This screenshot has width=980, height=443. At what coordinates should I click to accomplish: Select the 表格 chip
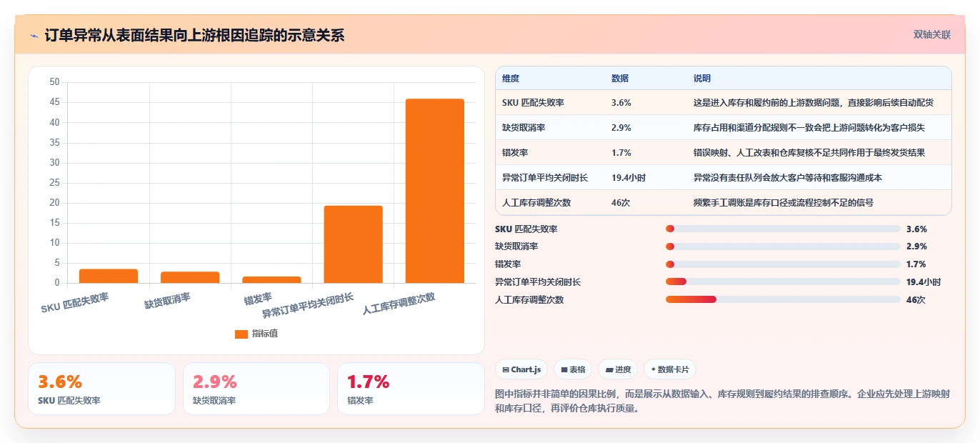click(573, 369)
